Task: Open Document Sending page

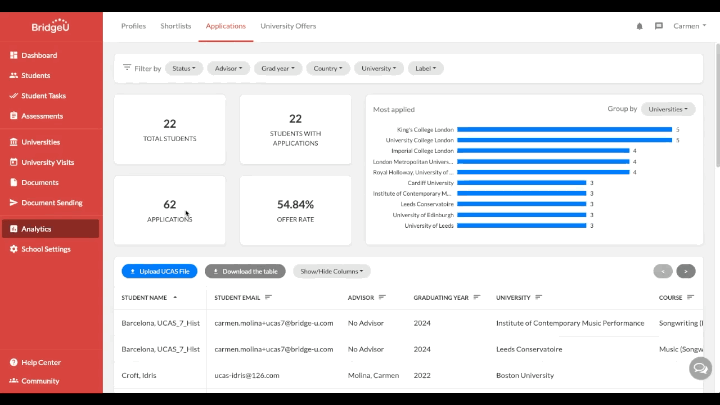Action: [51, 202]
